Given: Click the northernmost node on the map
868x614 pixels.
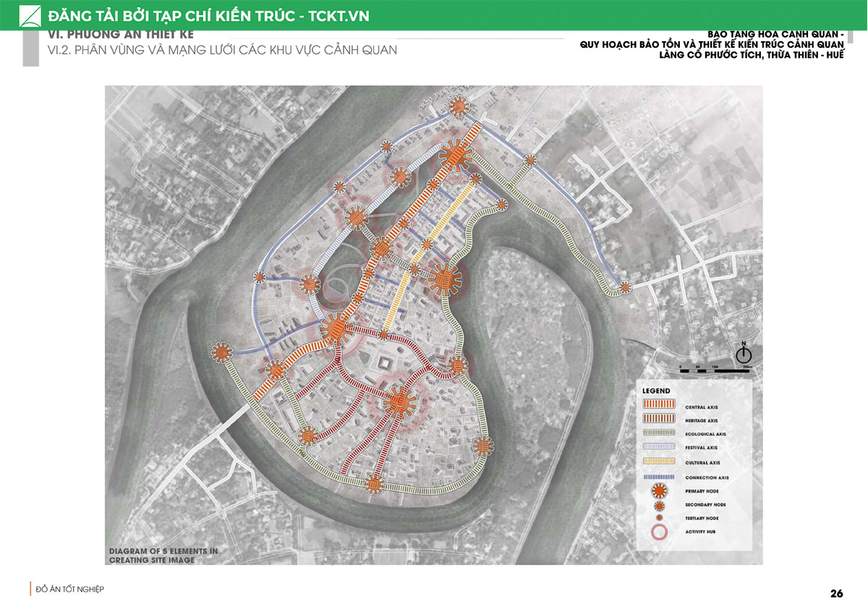Looking at the screenshot, I should (x=458, y=108).
